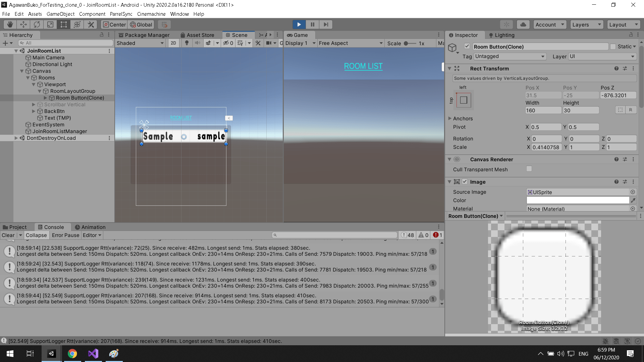This screenshot has height=362, width=644.
Task: Select the Hand tool in the toolbar
Action: coord(9,24)
